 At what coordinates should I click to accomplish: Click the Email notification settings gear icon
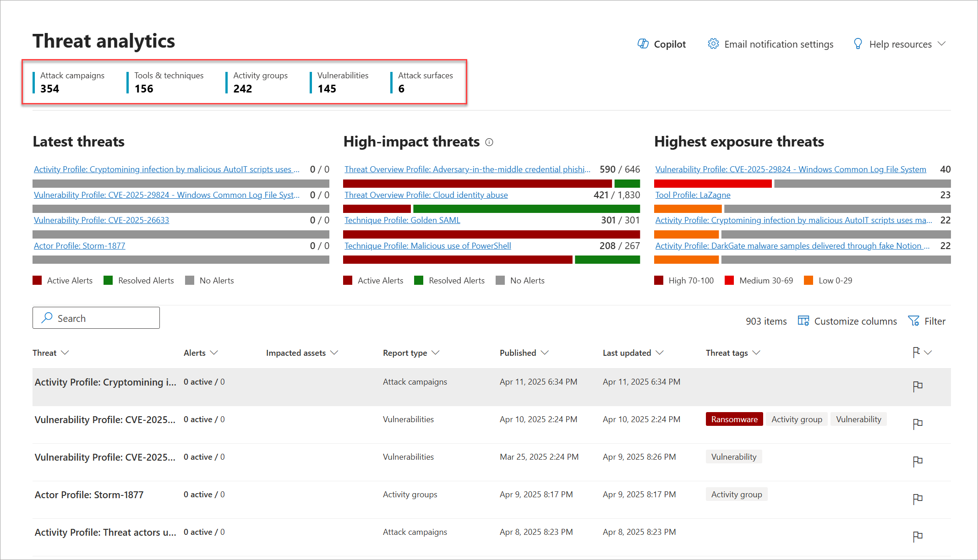pyautogui.click(x=713, y=44)
